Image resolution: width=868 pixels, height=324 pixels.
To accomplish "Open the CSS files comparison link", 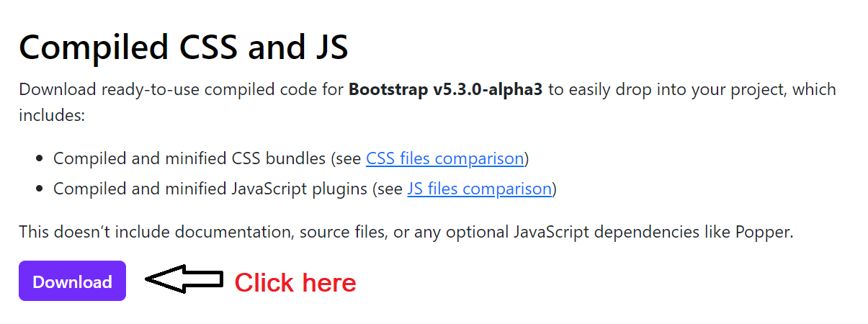I will 444,158.
